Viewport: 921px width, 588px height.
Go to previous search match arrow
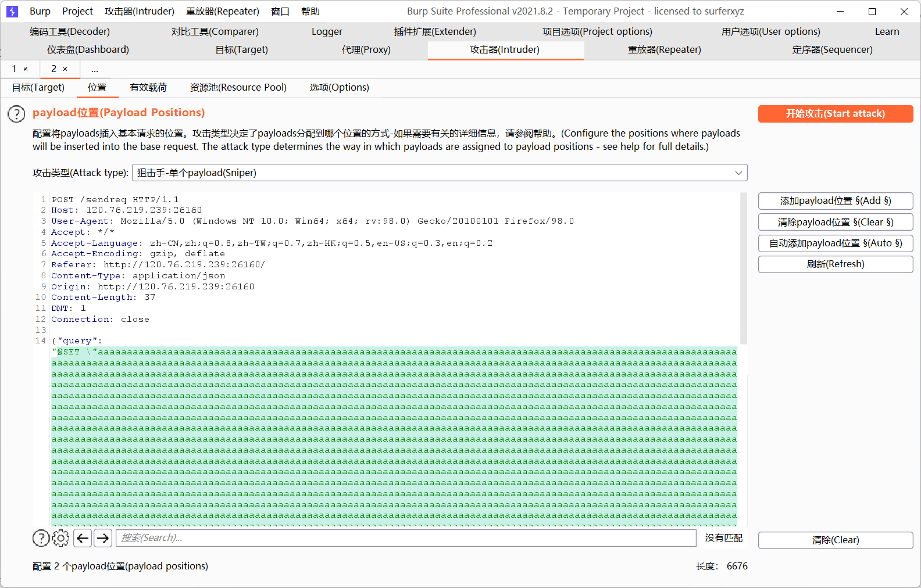click(x=83, y=538)
